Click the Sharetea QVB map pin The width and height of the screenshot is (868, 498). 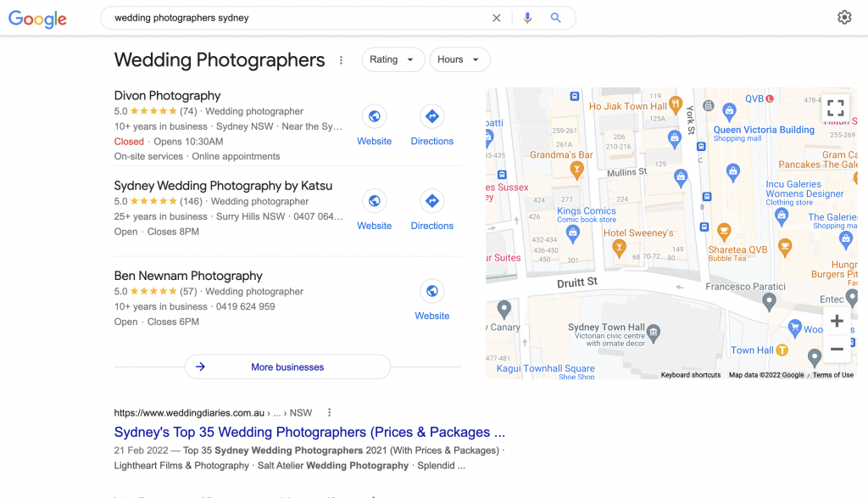pyautogui.click(x=724, y=231)
